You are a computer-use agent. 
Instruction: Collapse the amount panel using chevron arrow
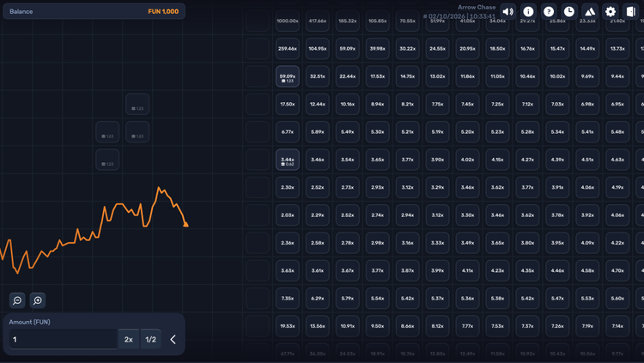(x=173, y=339)
